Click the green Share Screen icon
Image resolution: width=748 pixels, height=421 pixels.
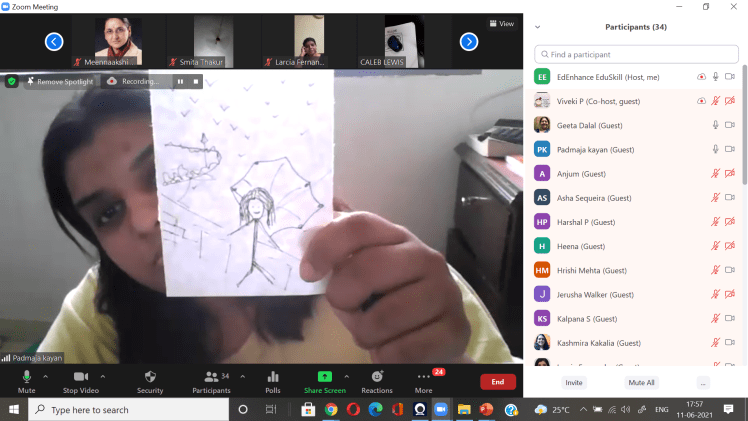pyautogui.click(x=324, y=377)
